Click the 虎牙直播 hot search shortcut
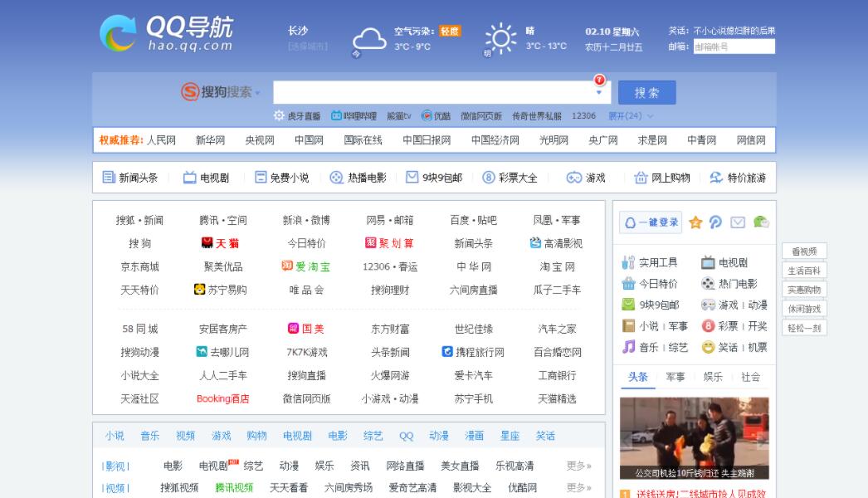The width and height of the screenshot is (868, 498). 297,115
